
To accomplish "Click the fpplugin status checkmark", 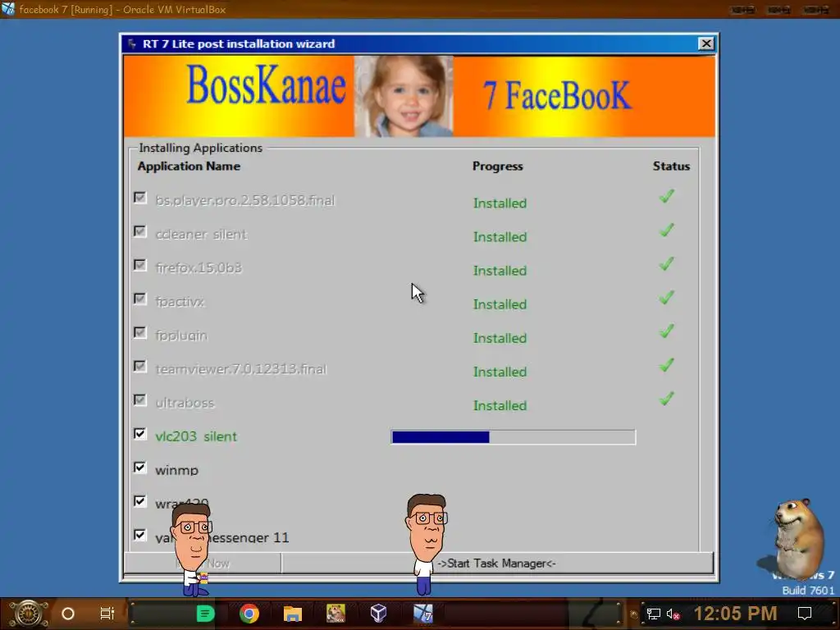I will (x=666, y=331).
